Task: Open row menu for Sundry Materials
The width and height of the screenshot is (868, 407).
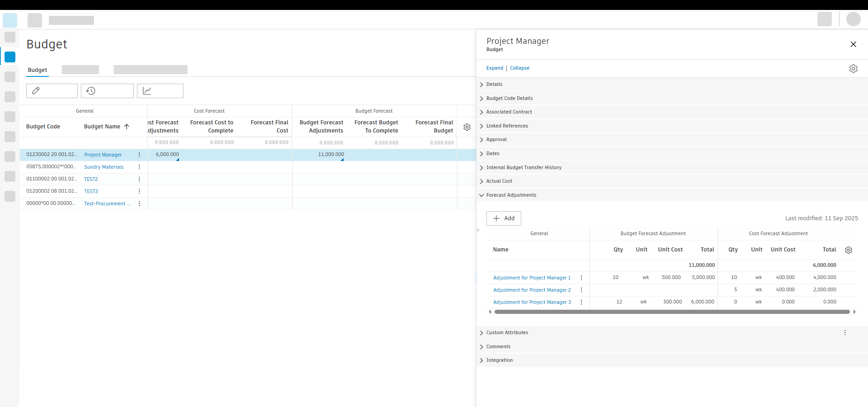Action: [x=139, y=167]
